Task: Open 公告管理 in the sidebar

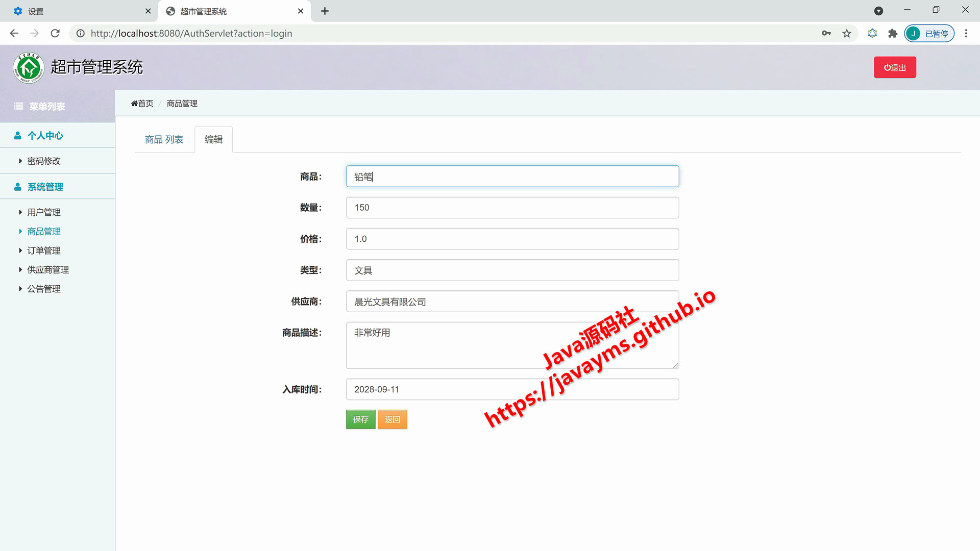Action: click(x=44, y=289)
